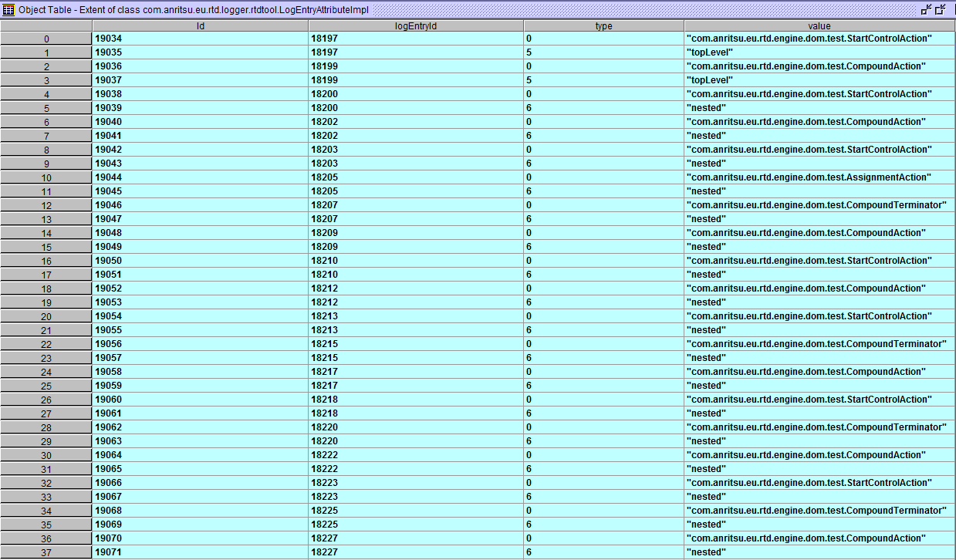This screenshot has height=560, width=956.
Task: Select Id cell 19049
Action: point(201,247)
